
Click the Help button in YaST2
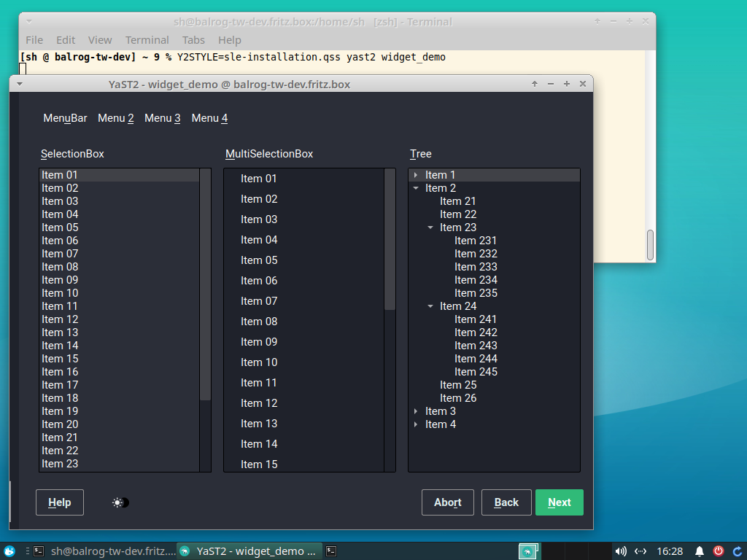(x=60, y=502)
